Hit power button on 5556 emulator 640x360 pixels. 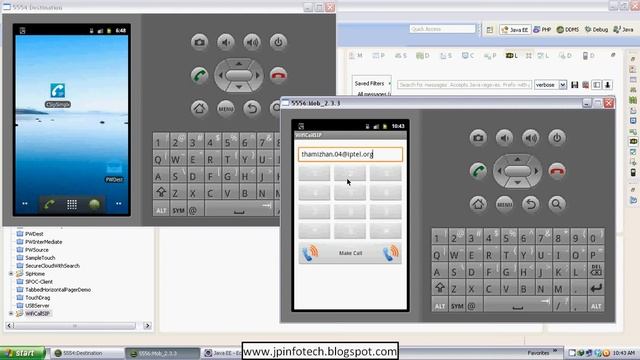(x=557, y=138)
